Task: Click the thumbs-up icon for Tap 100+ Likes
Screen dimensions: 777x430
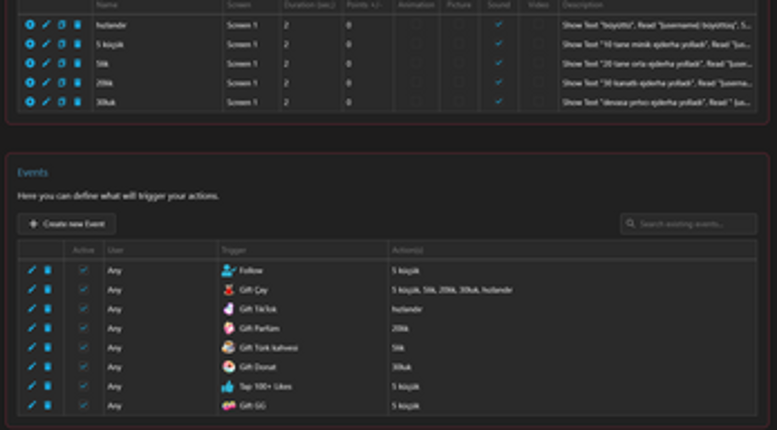Action: (x=228, y=386)
